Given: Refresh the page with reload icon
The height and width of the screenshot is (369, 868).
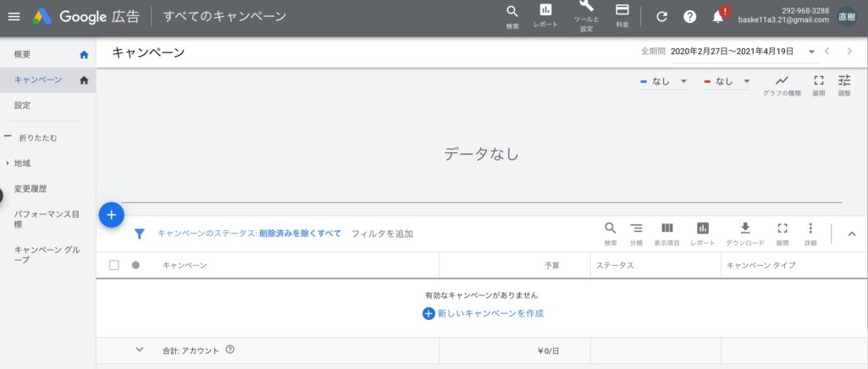Looking at the screenshot, I should click(661, 17).
